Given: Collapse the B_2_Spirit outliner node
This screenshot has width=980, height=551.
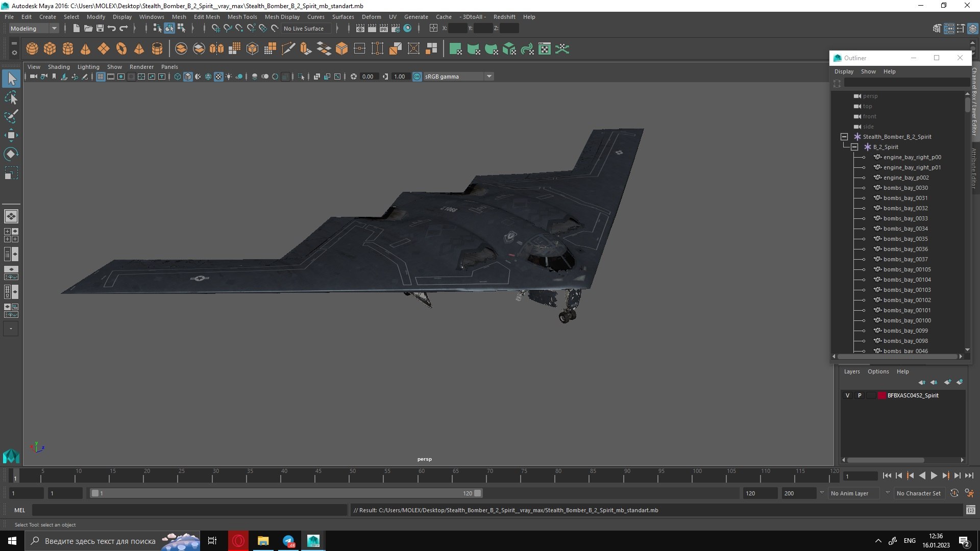Looking at the screenshot, I should (x=854, y=147).
